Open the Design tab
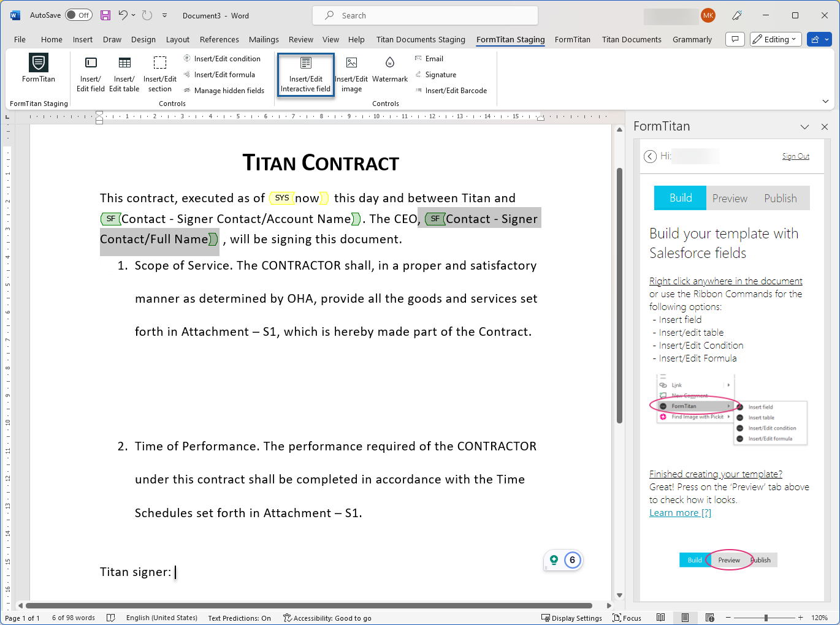This screenshot has width=840, height=625. 143,39
